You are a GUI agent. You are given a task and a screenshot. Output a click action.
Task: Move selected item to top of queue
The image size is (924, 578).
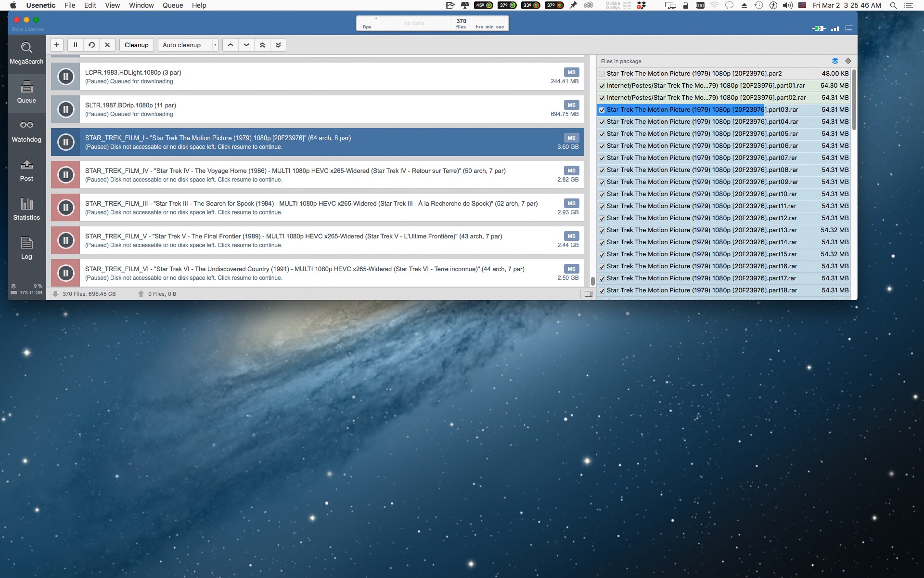coord(262,45)
